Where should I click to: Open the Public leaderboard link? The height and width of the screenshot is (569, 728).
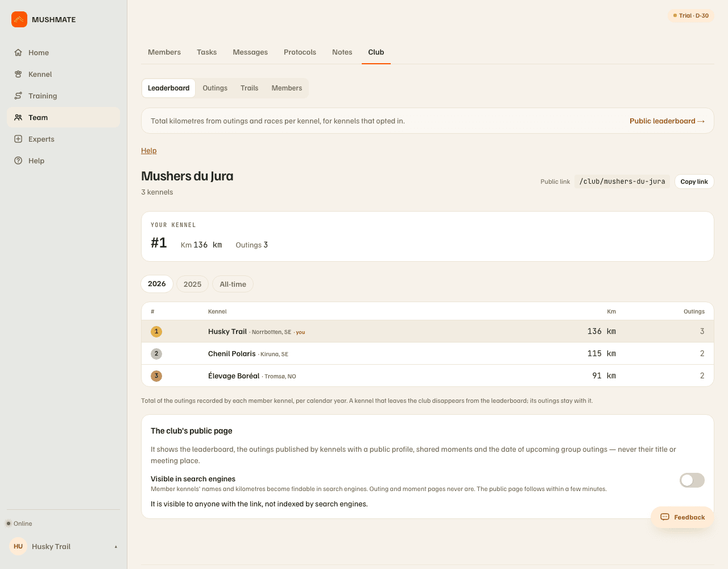click(667, 121)
